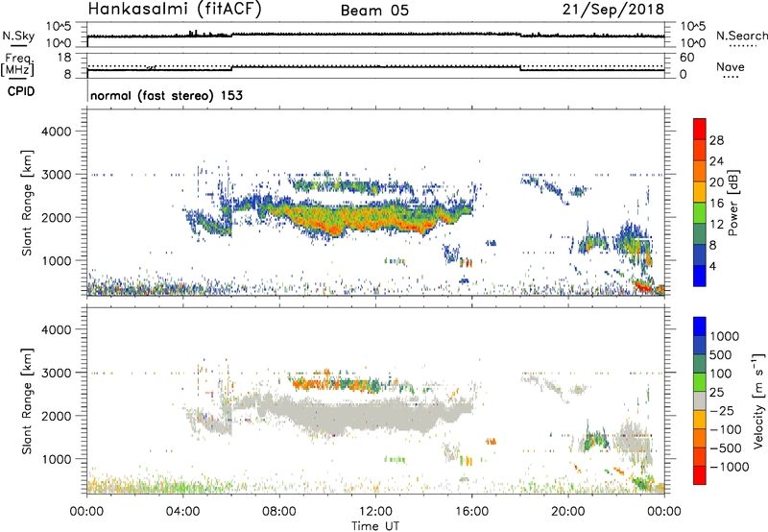
Task: Click the 'Beam 05' label
Action: [x=374, y=11]
